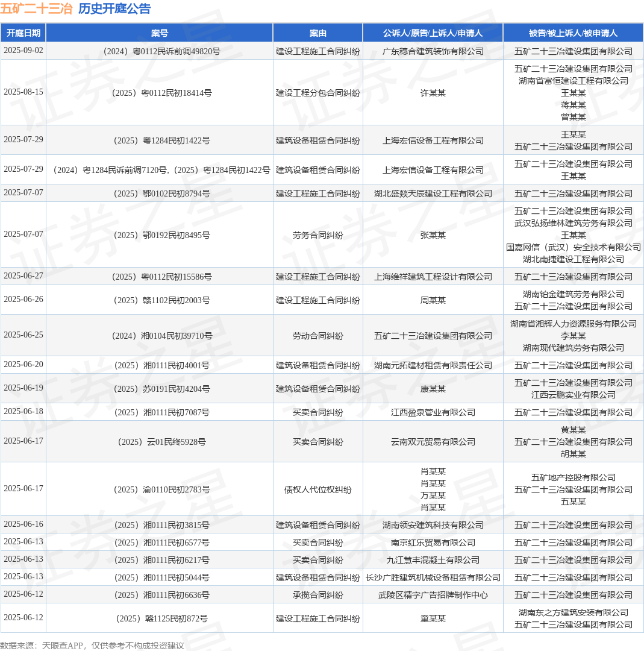644x651 pixels.
Task: Select case number 湘0104民初39710号
Action: coord(162,336)
